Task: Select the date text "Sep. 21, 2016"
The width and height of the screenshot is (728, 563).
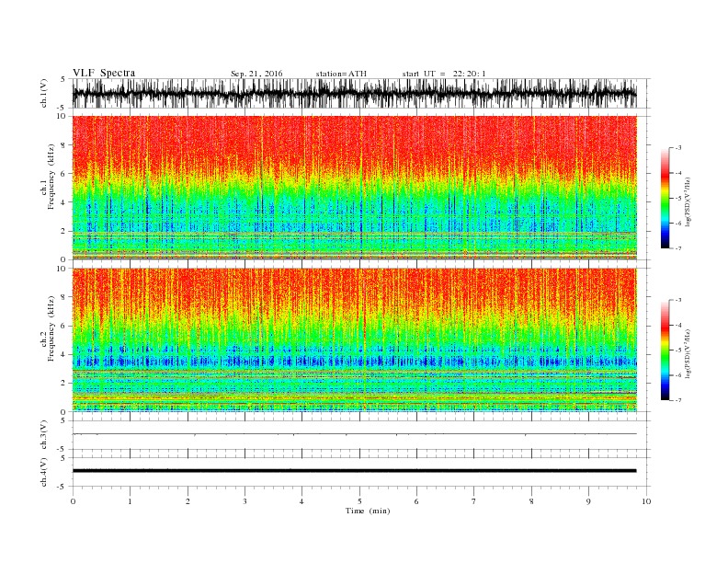Action: 256,74
